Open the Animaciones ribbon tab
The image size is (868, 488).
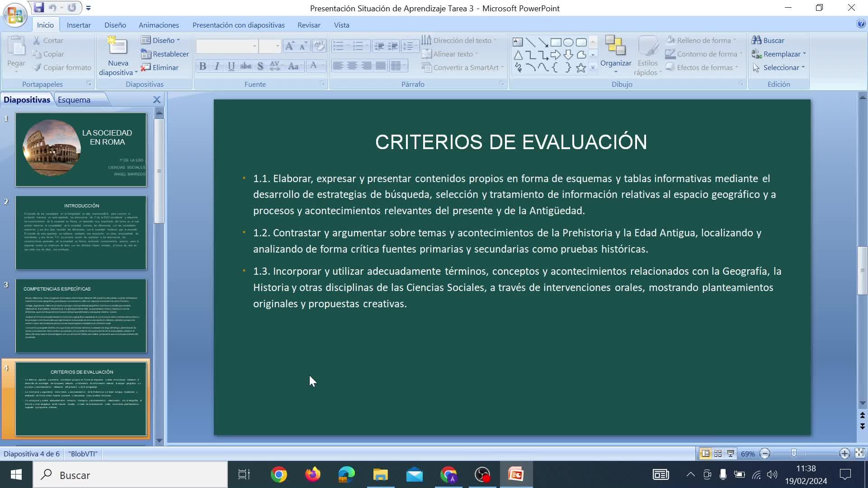click(x=159, y=25)
